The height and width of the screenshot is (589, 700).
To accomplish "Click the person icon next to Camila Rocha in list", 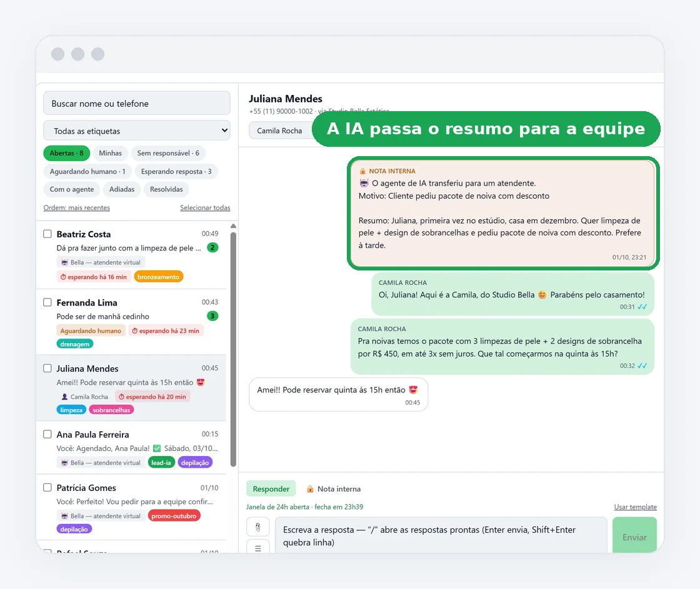I will pyautogui.click(x=65, y=397).
